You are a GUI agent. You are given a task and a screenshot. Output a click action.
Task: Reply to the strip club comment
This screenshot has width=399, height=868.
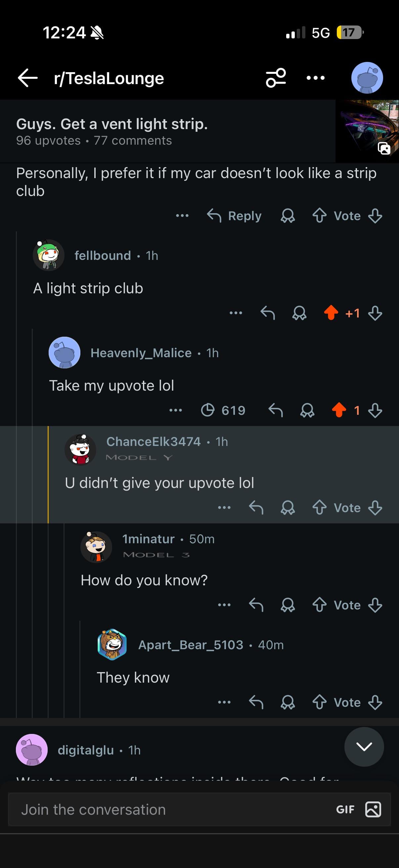tap(234, 216)
